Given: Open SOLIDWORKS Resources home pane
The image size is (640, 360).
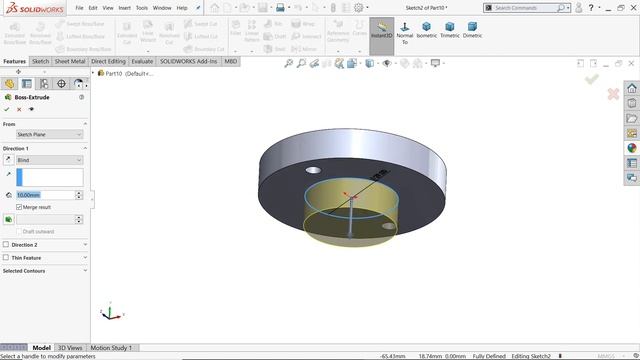Looking at the screenshot, I should 632,88.
